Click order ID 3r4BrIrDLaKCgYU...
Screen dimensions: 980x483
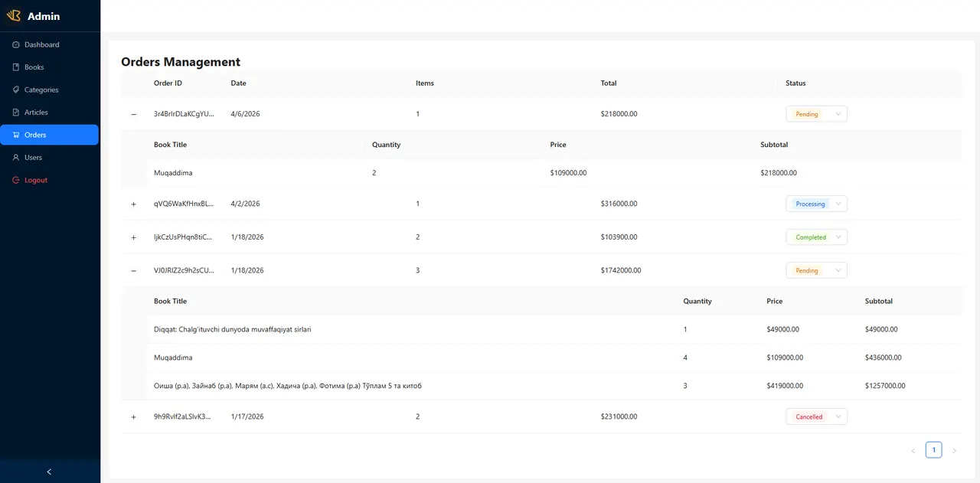(184, 114)
